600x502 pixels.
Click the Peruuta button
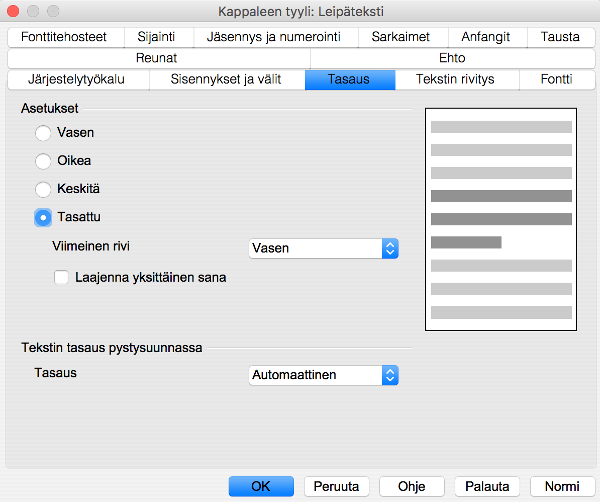tap(337, 486)
